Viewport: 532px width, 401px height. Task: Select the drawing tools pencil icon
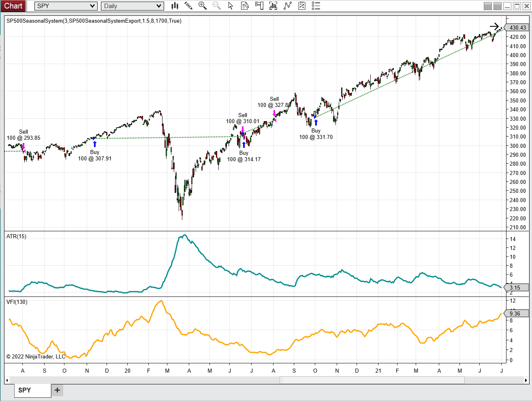point(188,6)
